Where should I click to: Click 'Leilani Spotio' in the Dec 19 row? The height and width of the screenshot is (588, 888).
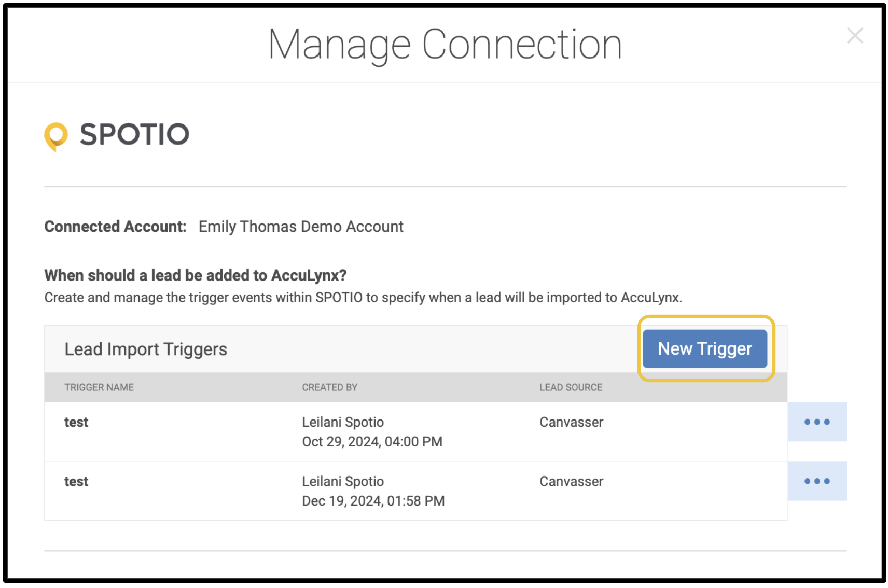pyautogui.click(x=343, y=481)
